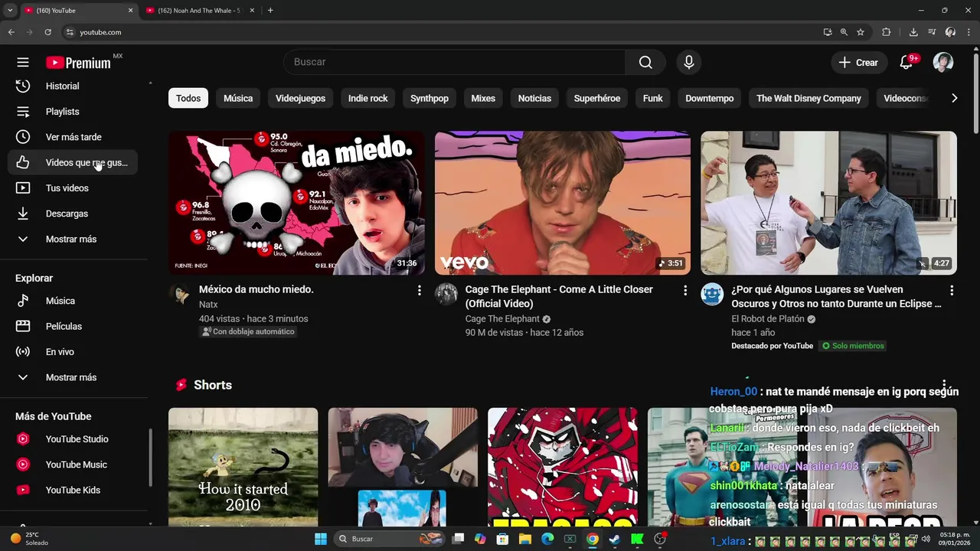The width and height of the screenshot is (980, 551).
Task: Open Chrome extensions puzzle icon
Action: 887,32
